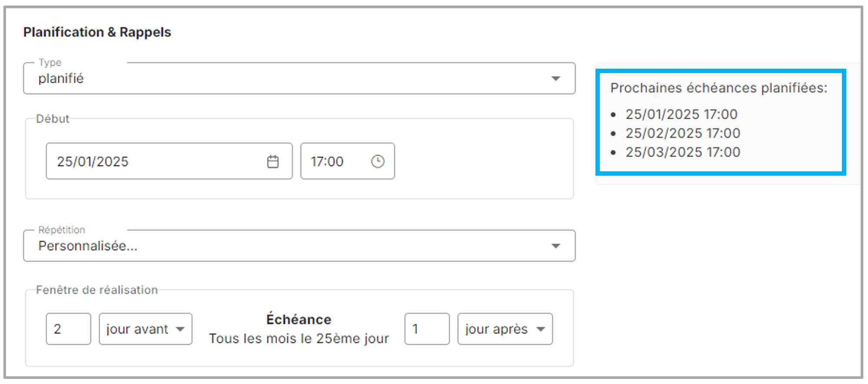Viewport: 868px width, 384px height.
Task: Click the 'Tous les mois le 25ème jour' text
Action: click(x=299, y=339)
